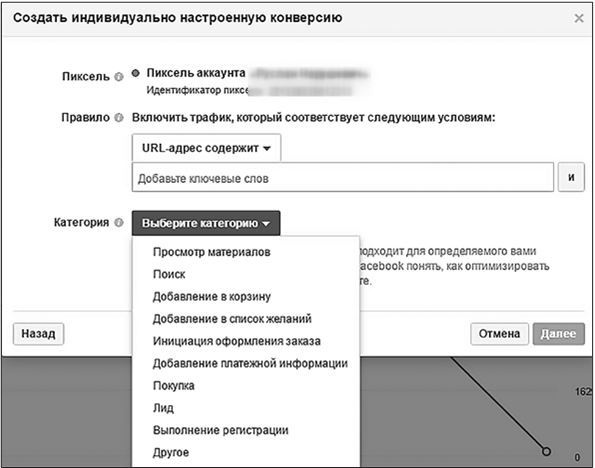The width and height of the screenshot is (595, 468).
Task: Click the Назад button
Action: (38, 334)
